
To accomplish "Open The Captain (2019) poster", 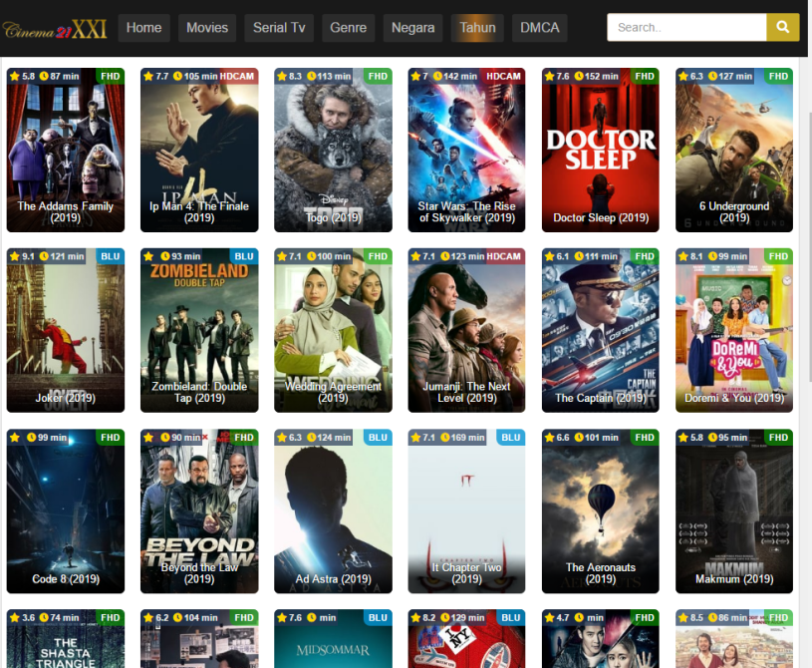I will click(601, 330).
